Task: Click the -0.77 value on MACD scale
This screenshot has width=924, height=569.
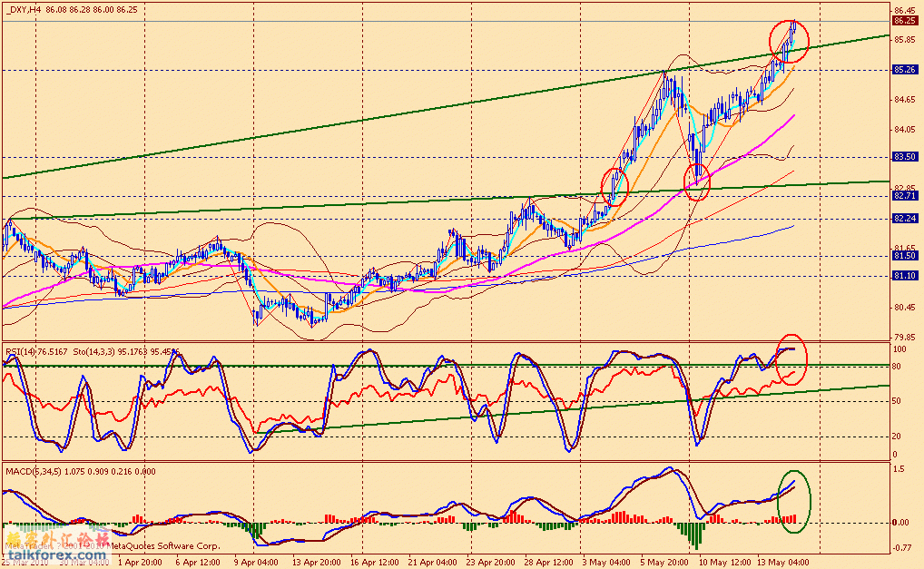Action: 902,548
